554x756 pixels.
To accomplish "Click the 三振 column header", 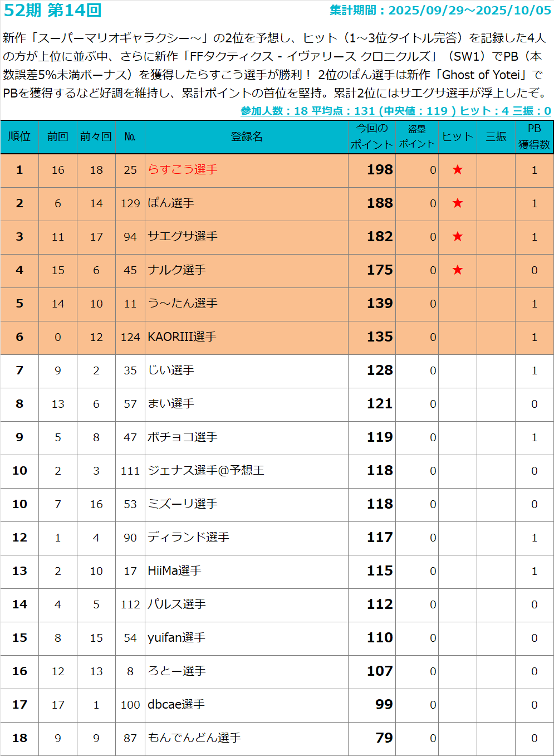I will (x=496, y=136).
